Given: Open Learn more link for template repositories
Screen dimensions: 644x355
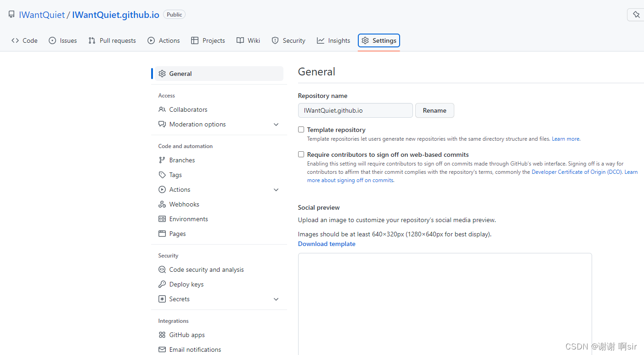Looking at the screenshot, I should point(566,139).
